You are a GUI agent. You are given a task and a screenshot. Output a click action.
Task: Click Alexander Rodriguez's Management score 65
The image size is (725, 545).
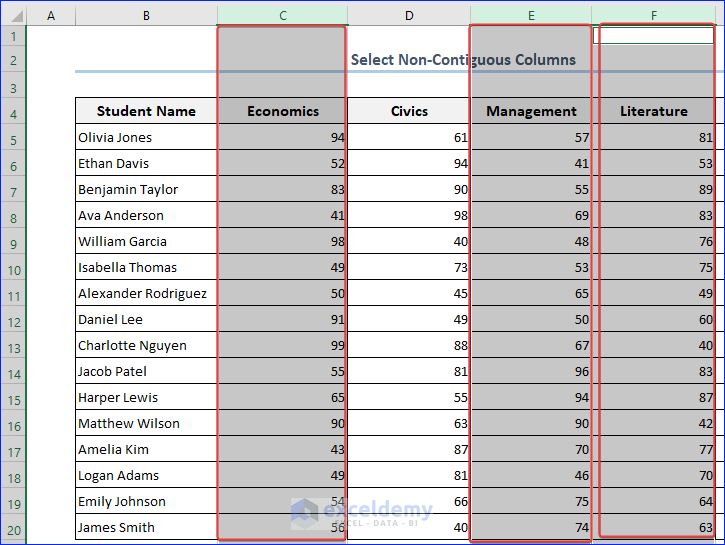tap(531, 293)
